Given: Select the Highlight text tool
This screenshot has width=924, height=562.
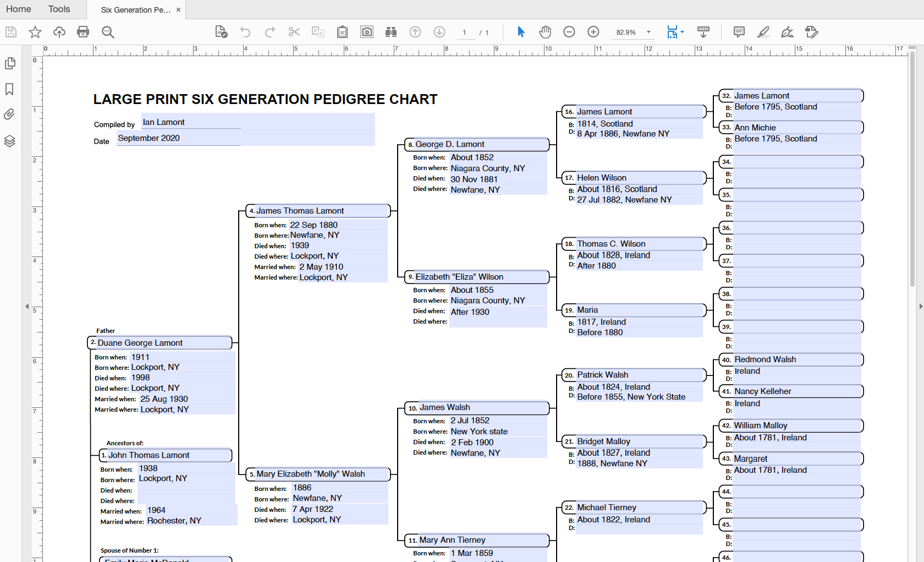Looking at the screenshot, I should point(763,32).
